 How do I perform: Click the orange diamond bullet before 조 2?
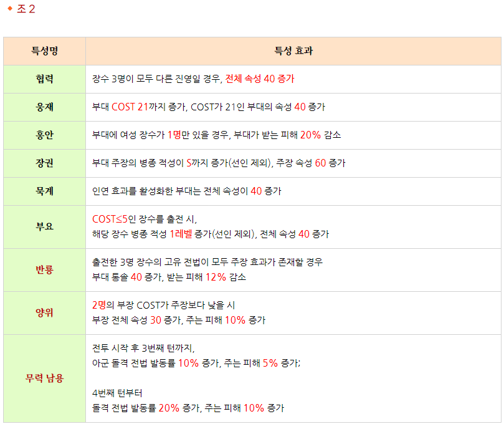pyautogui.click(x=10, y=9)
